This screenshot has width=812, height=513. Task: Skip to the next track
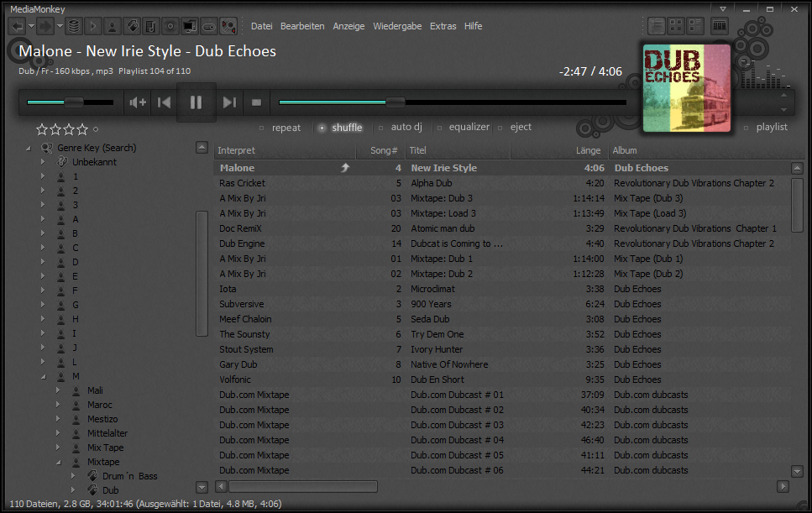(x=229, y=102)
